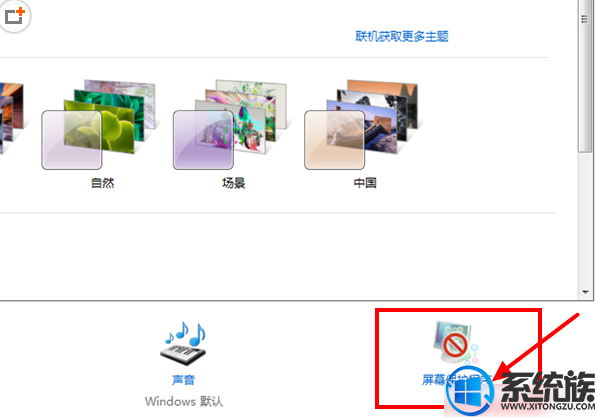The image size is (595, 419).
Task: Click the 场景 theme name label
Action: [233, 183]
